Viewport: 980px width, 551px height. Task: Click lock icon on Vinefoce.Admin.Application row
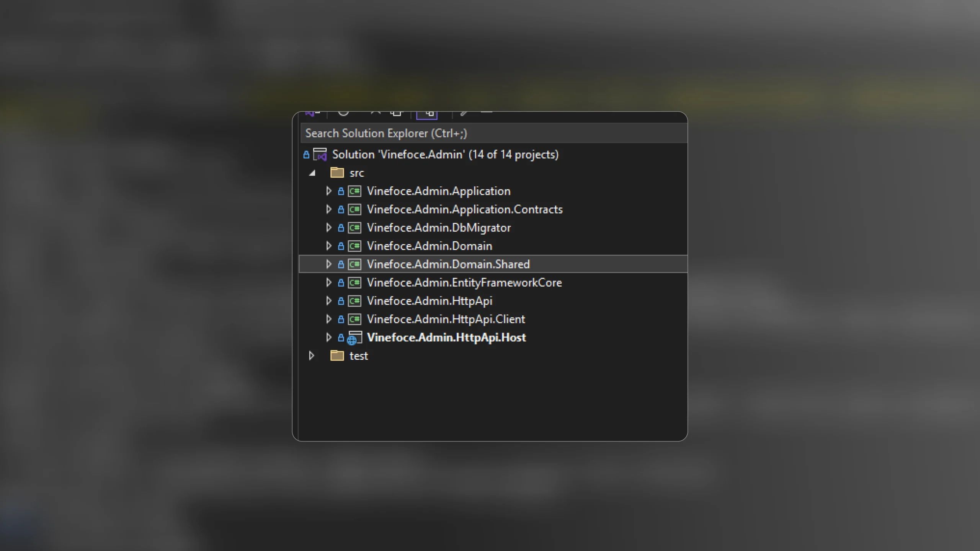(x=341, y=191)
